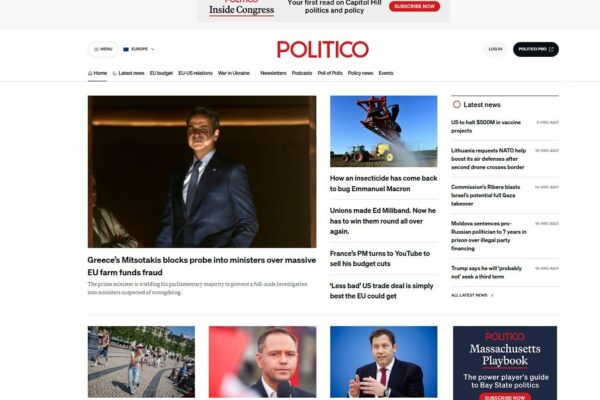The height and width of the screenshot is (400, 600).
Task: Open the EU budget tab
Action: (161, 73)
